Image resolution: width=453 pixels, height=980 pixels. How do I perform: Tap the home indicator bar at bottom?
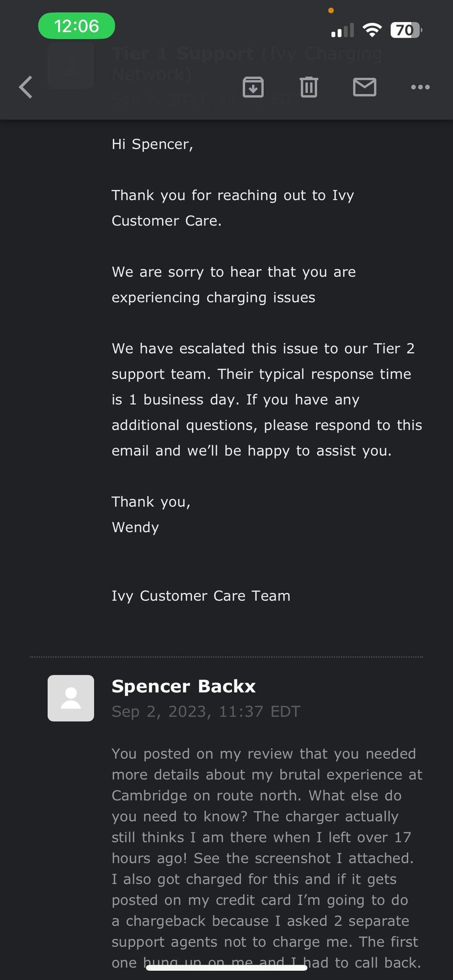click(226, 968)
